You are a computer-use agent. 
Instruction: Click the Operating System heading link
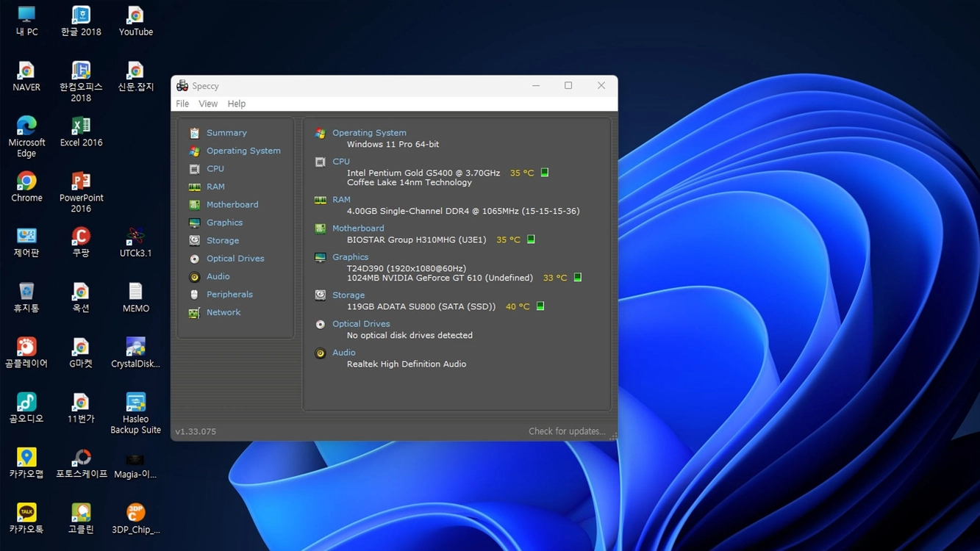point(369,133)
